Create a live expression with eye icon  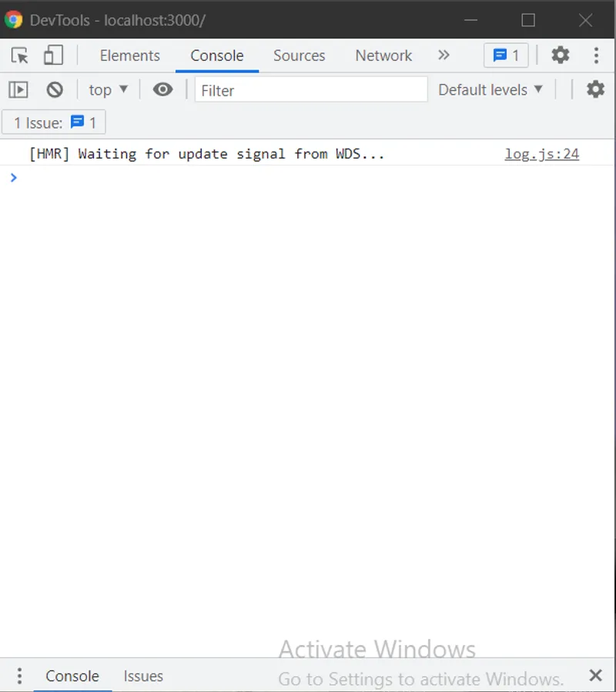coord(162,89)
